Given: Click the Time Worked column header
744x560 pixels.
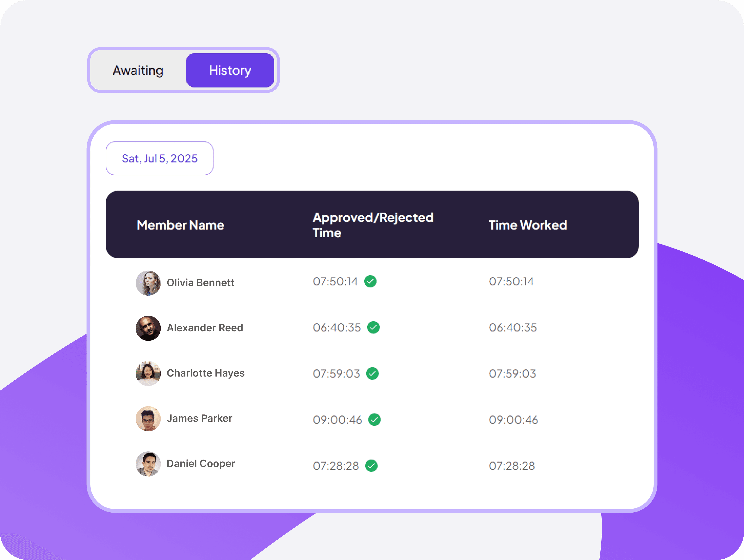Looking at the screenshot, I should click(527, 225).
